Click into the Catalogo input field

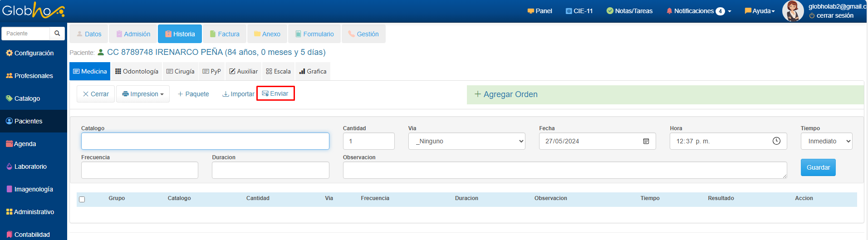pyautogui.click(x=205, y=141)
